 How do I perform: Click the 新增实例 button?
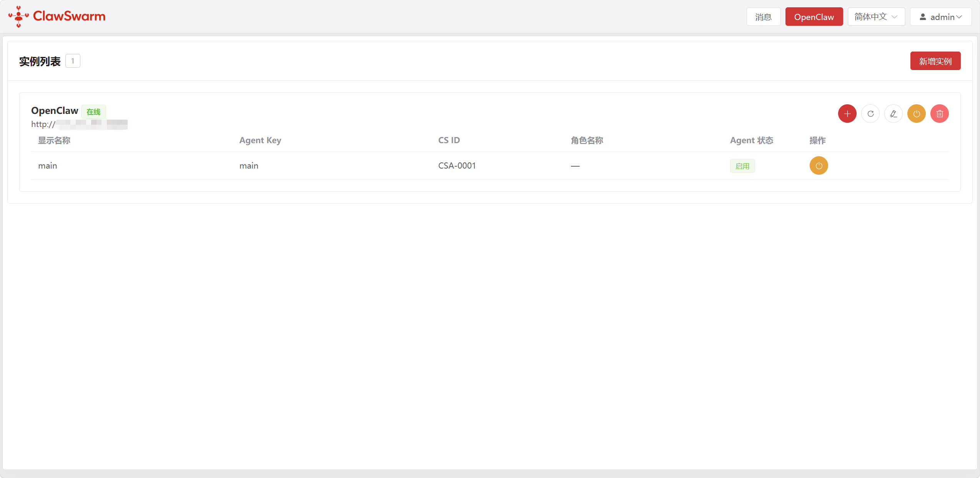935,61
